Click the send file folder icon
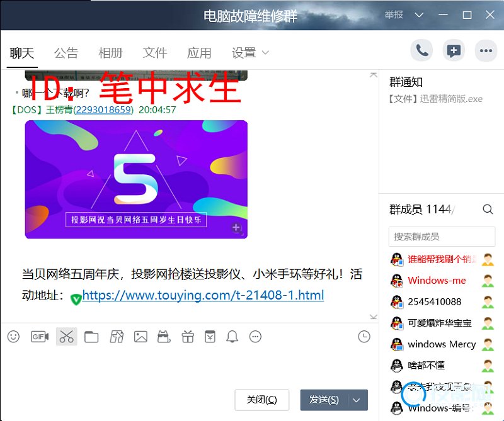The height and width of the screenshot is (421, 504). (x=91, y=337)
